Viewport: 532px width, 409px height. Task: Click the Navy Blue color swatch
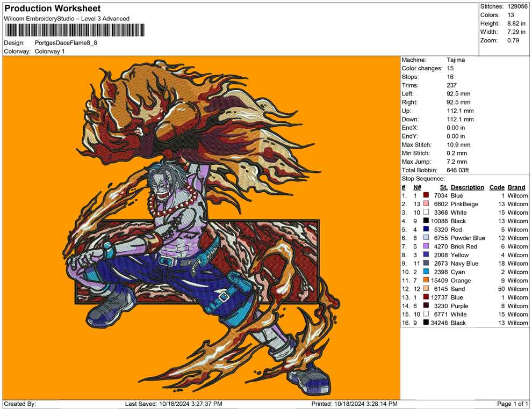point(426,263)
